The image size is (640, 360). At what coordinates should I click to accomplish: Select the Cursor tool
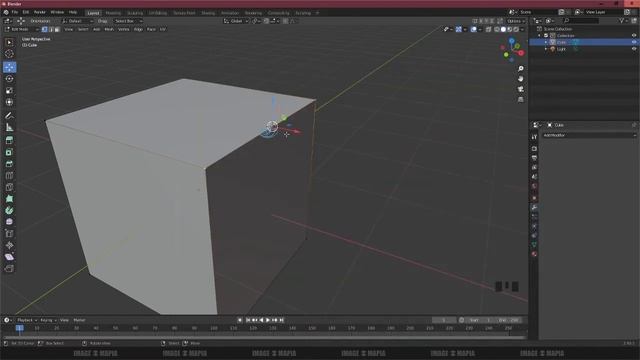tap(9, 54)
